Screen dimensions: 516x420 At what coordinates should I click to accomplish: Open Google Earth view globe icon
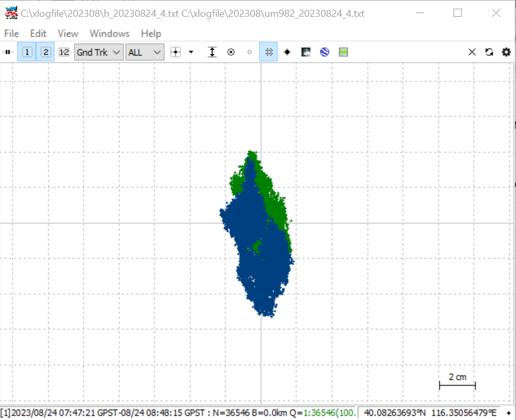coord(325,52)
